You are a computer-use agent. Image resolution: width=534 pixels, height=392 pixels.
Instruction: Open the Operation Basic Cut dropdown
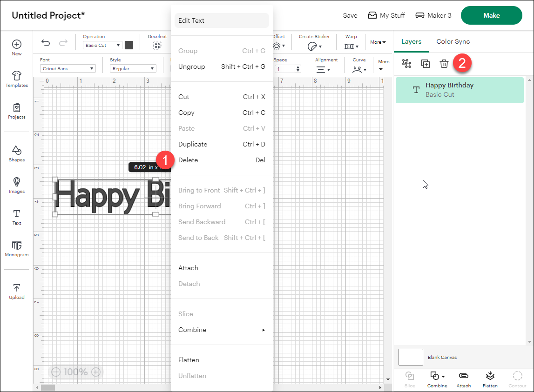coord(102,45)
